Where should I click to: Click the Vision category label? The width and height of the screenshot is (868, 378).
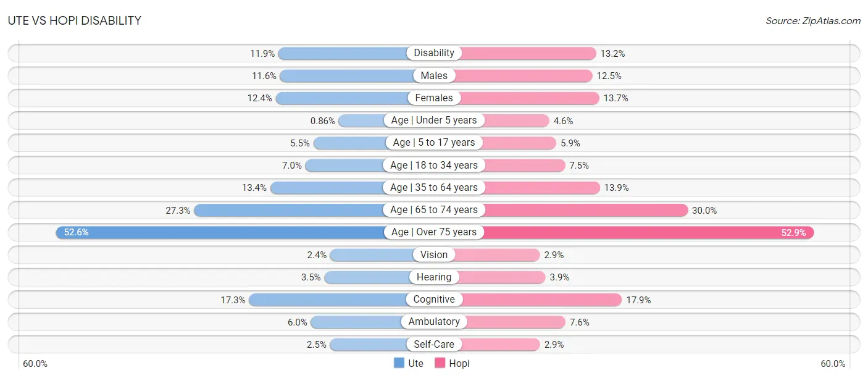[434, 254]
